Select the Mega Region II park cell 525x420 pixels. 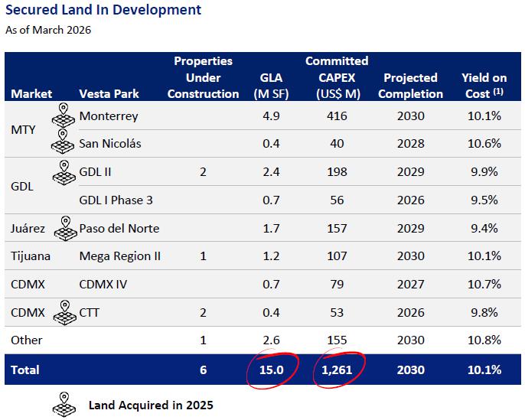(120, 256)
